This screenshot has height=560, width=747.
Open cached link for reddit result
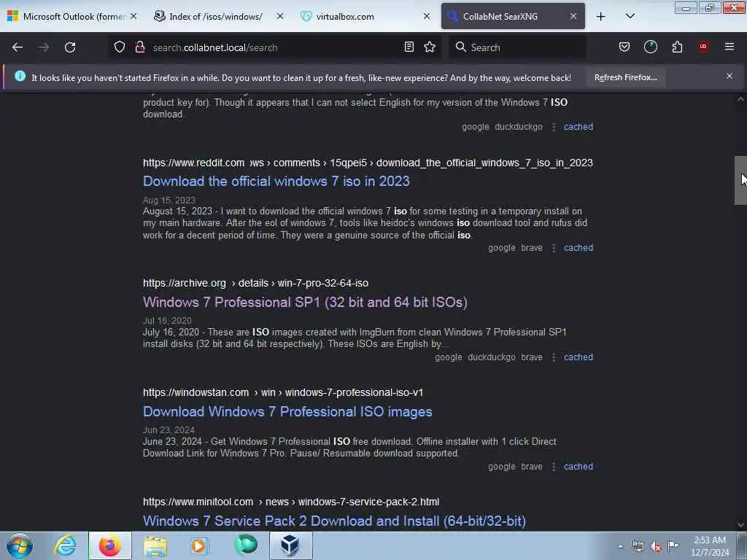(578, 248)
